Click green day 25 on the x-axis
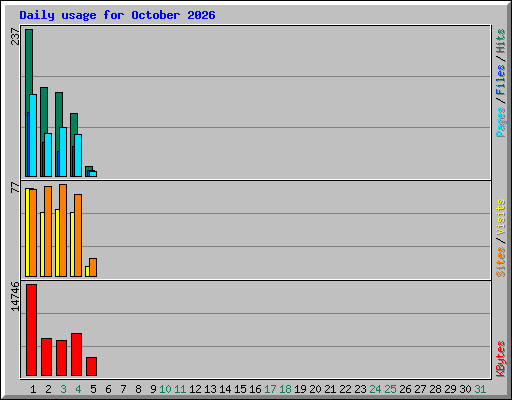 pos(390,389)
